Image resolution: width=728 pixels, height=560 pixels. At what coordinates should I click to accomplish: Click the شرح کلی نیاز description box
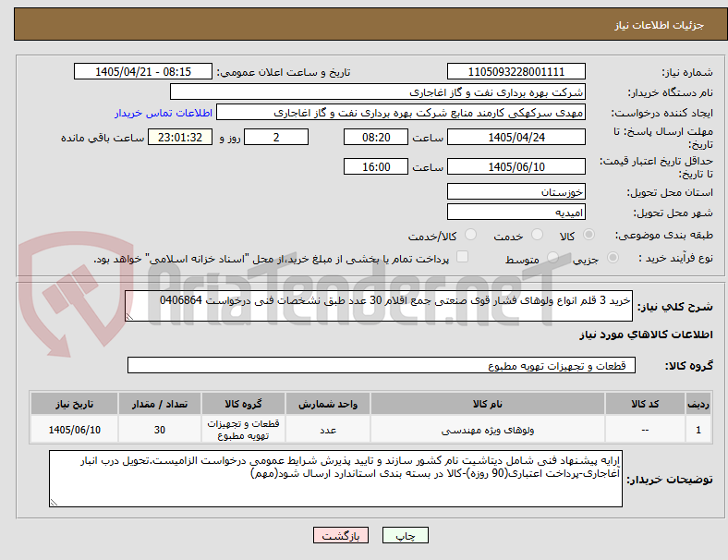coord(379,306)
